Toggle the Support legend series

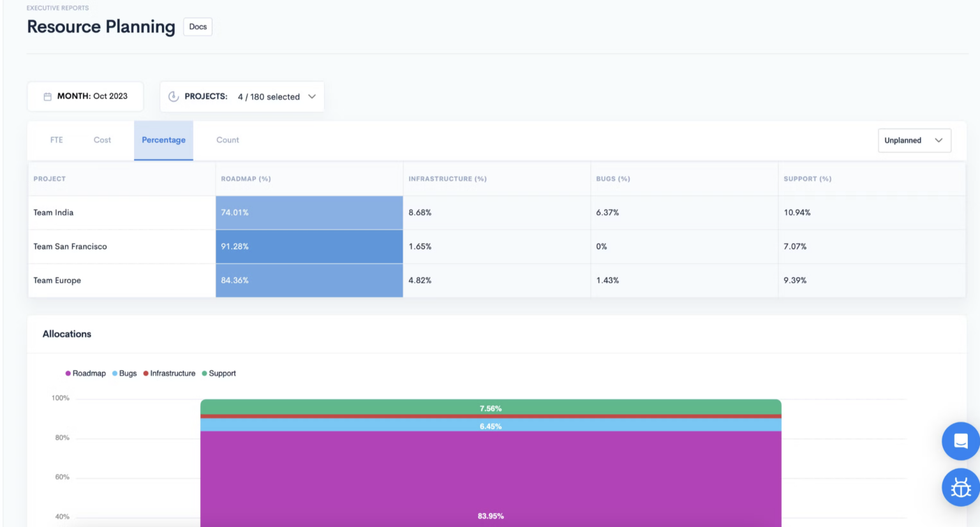click(x=219, y=373)
